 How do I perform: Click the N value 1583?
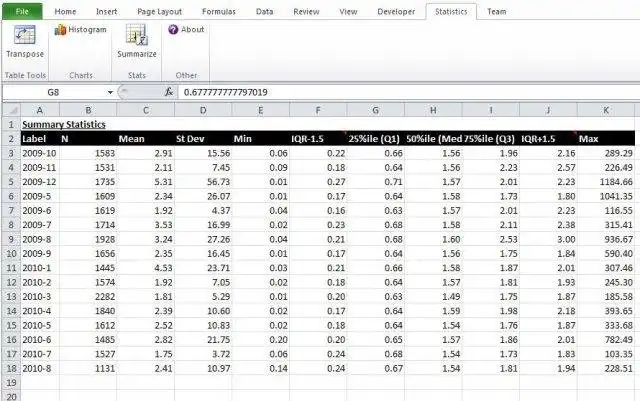[88, 154]
